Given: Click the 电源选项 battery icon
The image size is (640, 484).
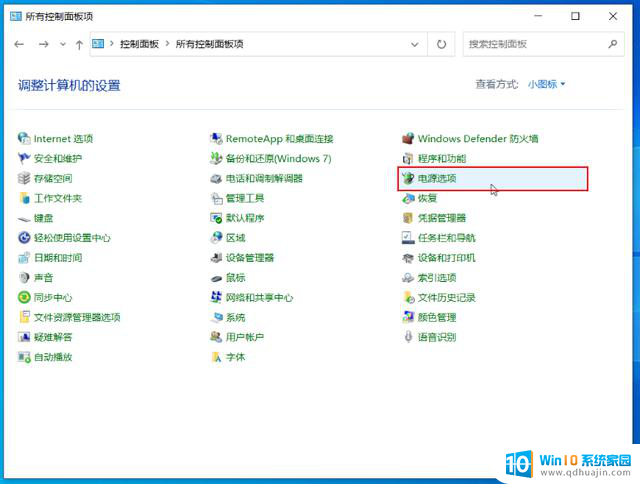Looking at the screenshot, I should 408,178.
